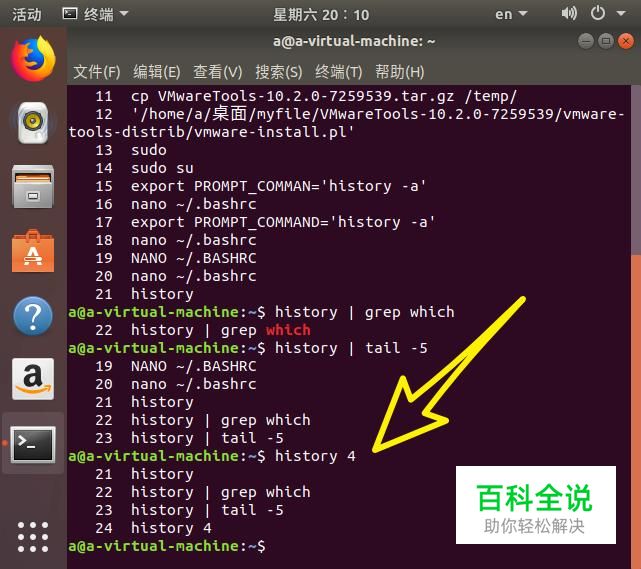Click the last empty shell prompt line
This screenshot has width=641, height=569.
pyautogui.click(x=167, y=546)
